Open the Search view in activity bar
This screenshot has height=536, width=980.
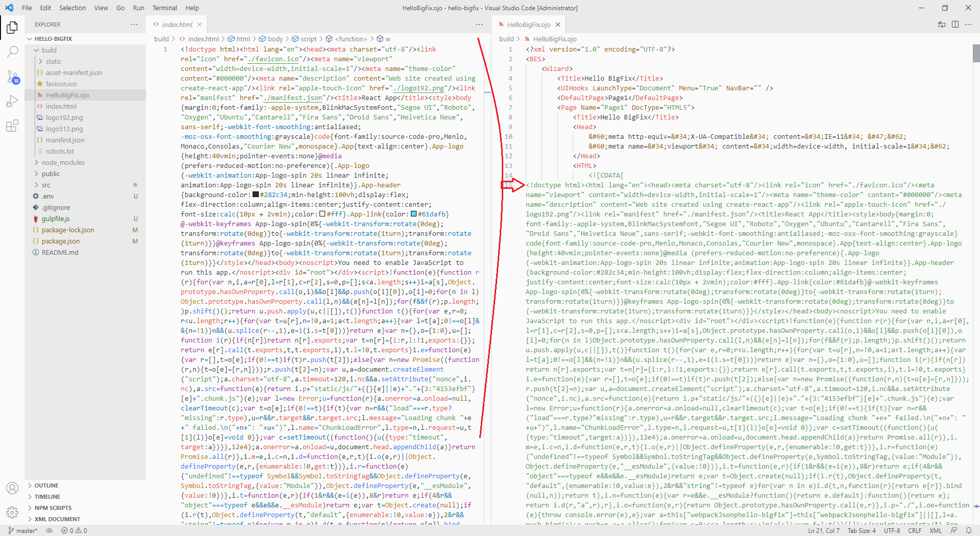[12, 52]
